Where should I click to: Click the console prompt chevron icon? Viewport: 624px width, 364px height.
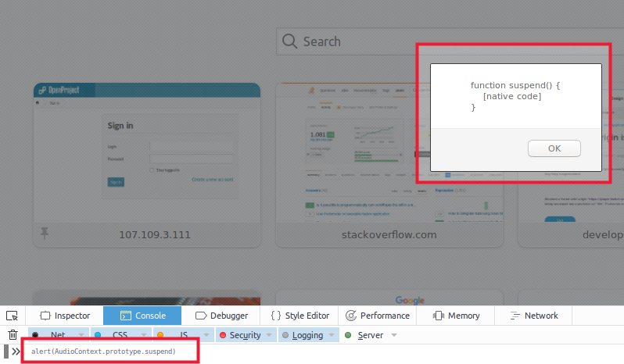(x=16, y=352)
